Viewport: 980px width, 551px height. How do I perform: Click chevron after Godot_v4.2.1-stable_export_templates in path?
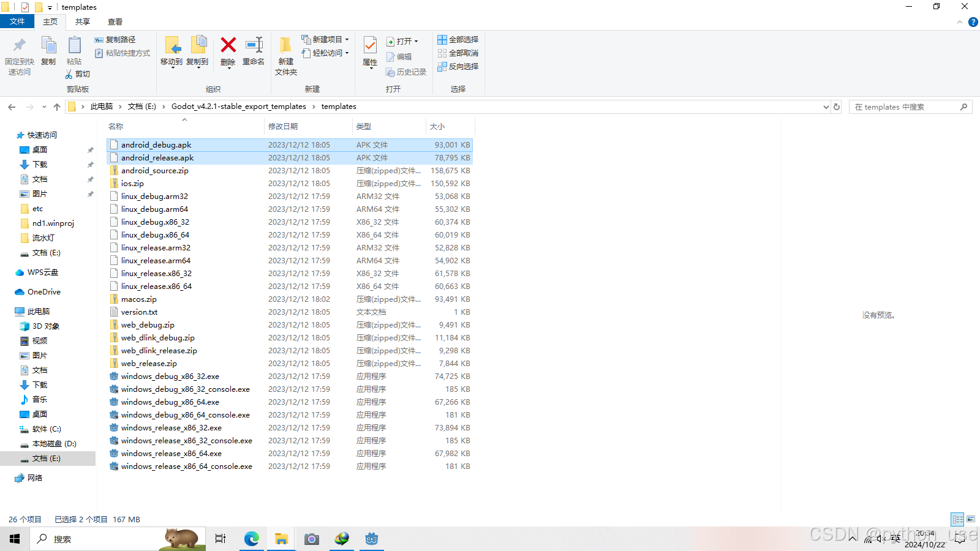click(x=314, y=107)
